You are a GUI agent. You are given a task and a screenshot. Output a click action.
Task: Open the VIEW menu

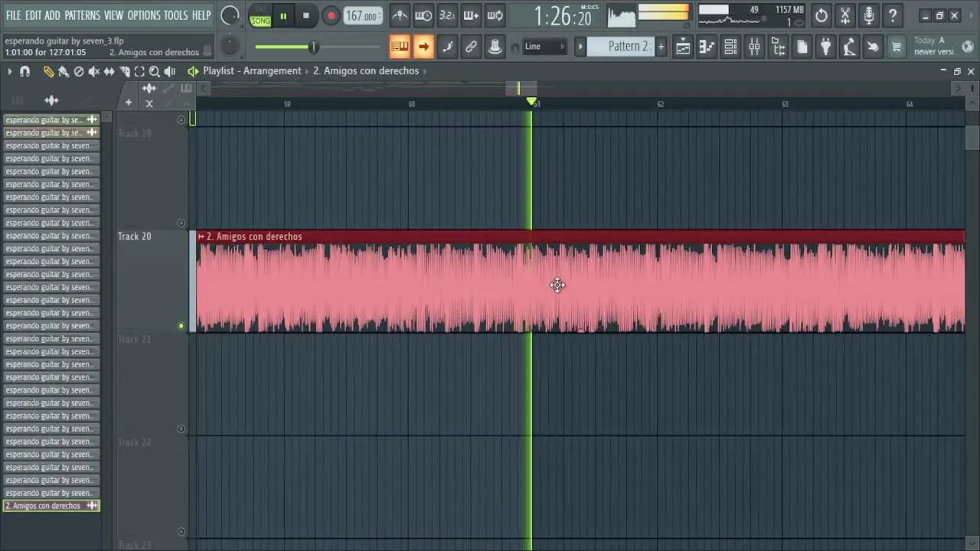coord(113,15)
